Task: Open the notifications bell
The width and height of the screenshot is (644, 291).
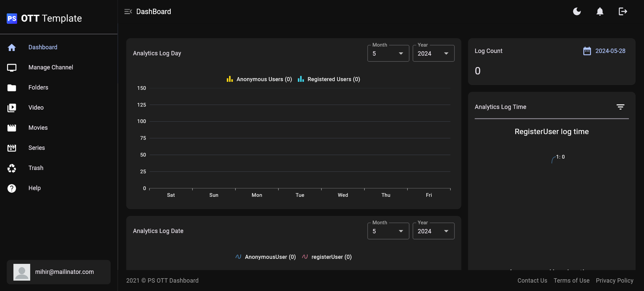Action: click(600, 12)
